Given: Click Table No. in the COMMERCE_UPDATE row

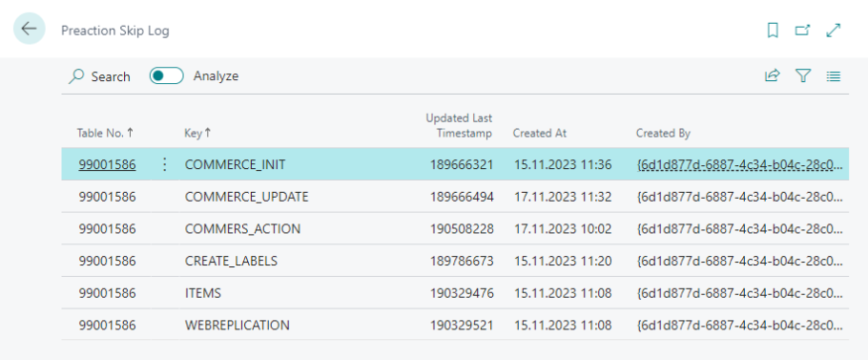Looking at the screenshot, I should pyautogui.click(x=107, y=197).
